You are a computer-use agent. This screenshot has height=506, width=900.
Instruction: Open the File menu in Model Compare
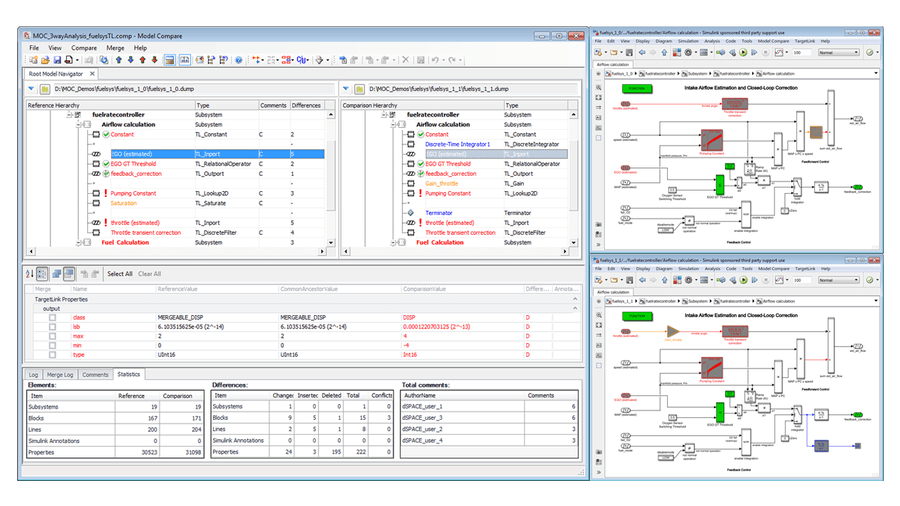click(x=34, y=48)
